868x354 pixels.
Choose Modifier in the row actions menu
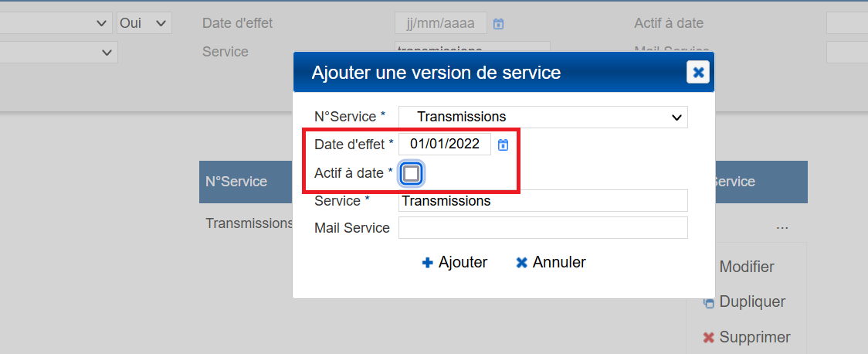[x=746, y=267]
